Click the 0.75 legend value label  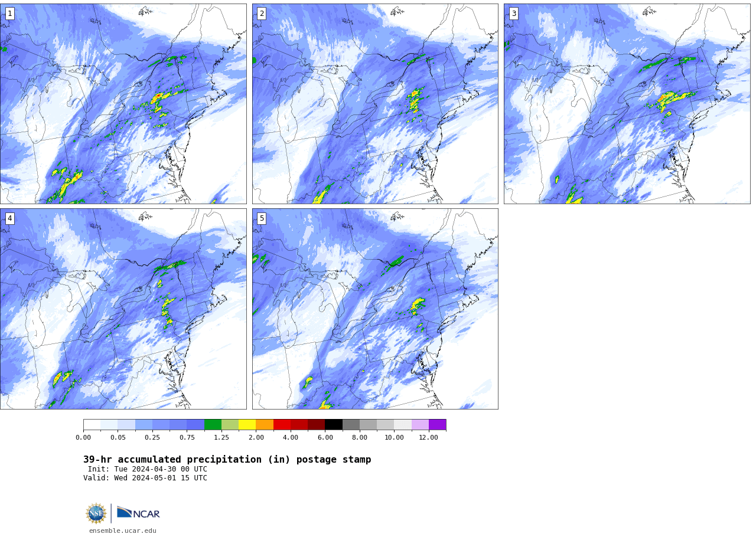click(x=187, y=438)
